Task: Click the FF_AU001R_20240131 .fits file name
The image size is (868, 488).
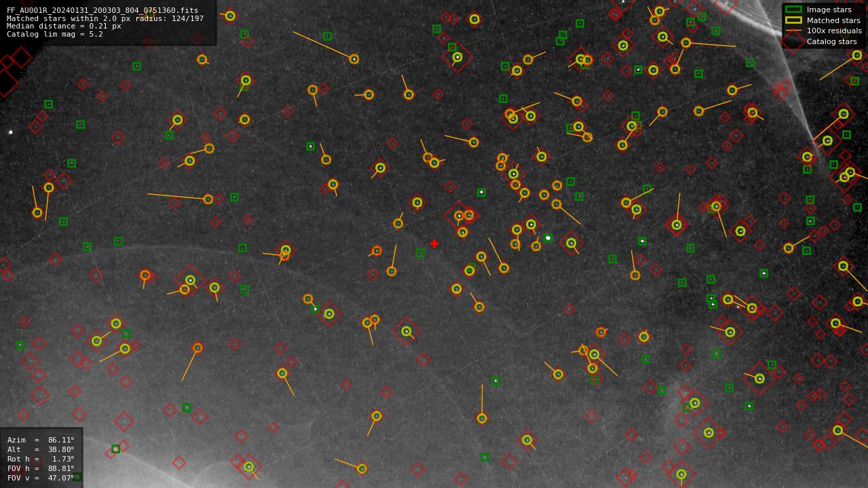Action: pyautogui.click(x=102, y=11)
